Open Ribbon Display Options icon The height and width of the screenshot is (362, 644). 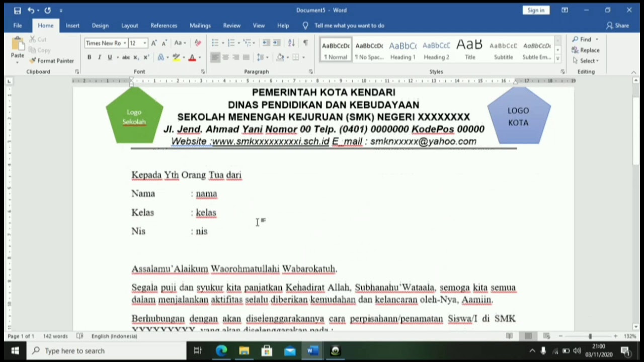[x=565, y=10]
